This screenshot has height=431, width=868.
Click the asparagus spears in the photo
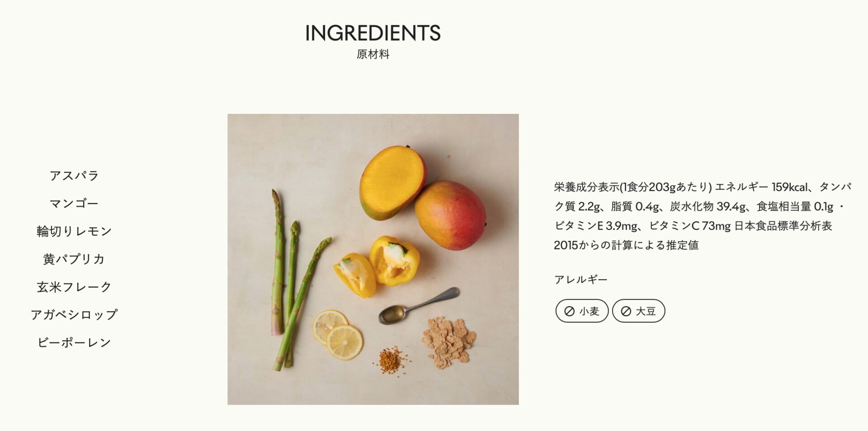pos(294,280)
